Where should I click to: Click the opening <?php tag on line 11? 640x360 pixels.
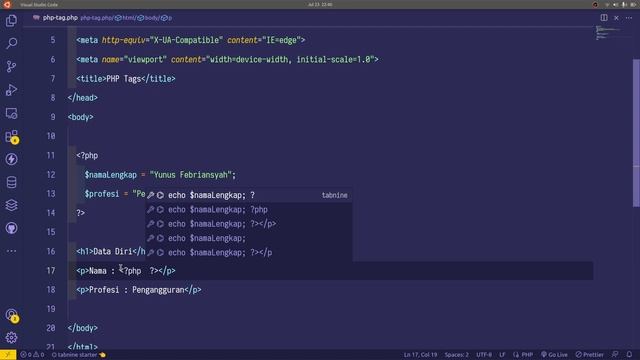pyautogui.click(x=87, y=156)
